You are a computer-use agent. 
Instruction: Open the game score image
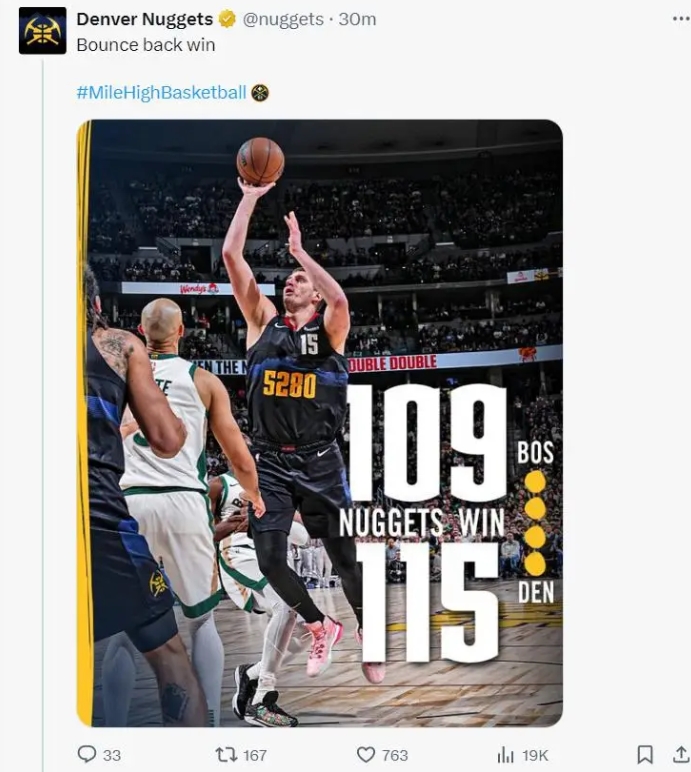click(x=320, y=423)
